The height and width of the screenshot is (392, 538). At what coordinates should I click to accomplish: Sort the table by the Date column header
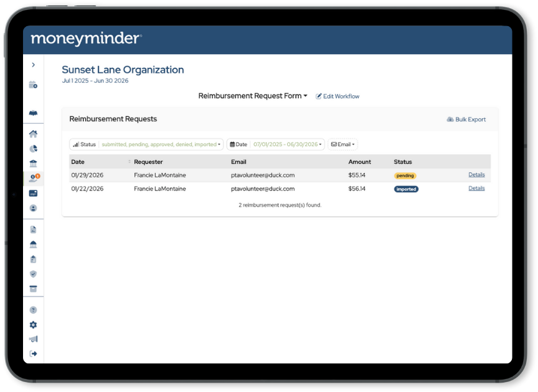[78, 162]
